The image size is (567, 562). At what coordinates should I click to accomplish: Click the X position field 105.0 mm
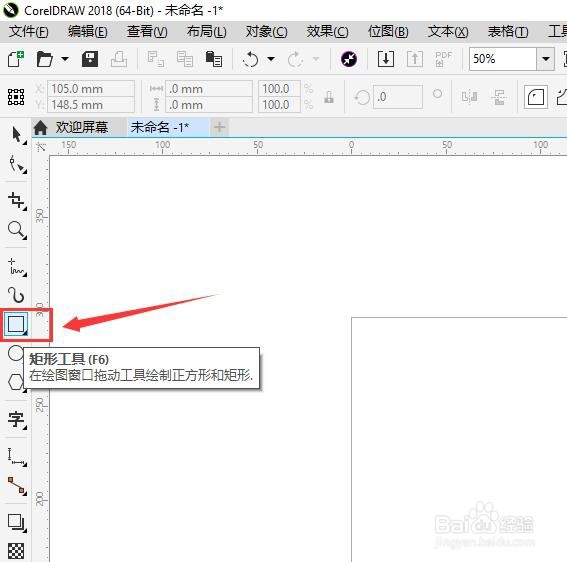91,89
